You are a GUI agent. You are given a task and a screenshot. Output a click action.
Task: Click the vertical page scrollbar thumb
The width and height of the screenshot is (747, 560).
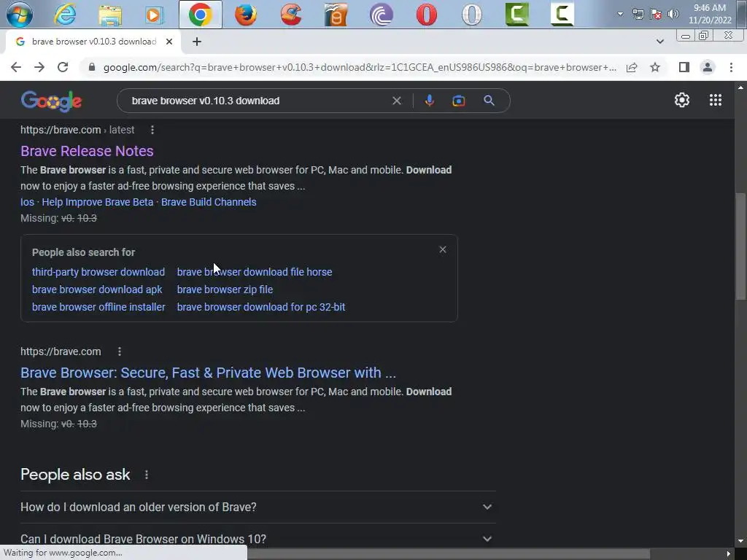click(x=740, y=246)
